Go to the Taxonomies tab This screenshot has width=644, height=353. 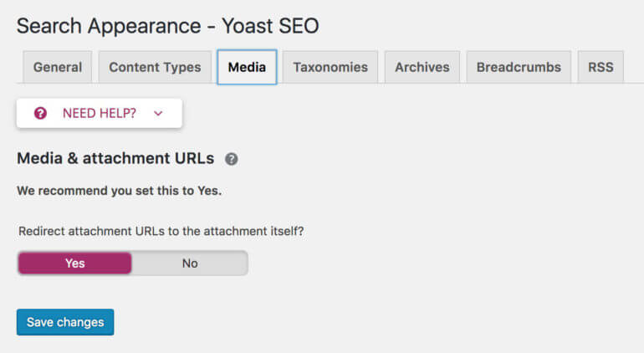[330, 67]
